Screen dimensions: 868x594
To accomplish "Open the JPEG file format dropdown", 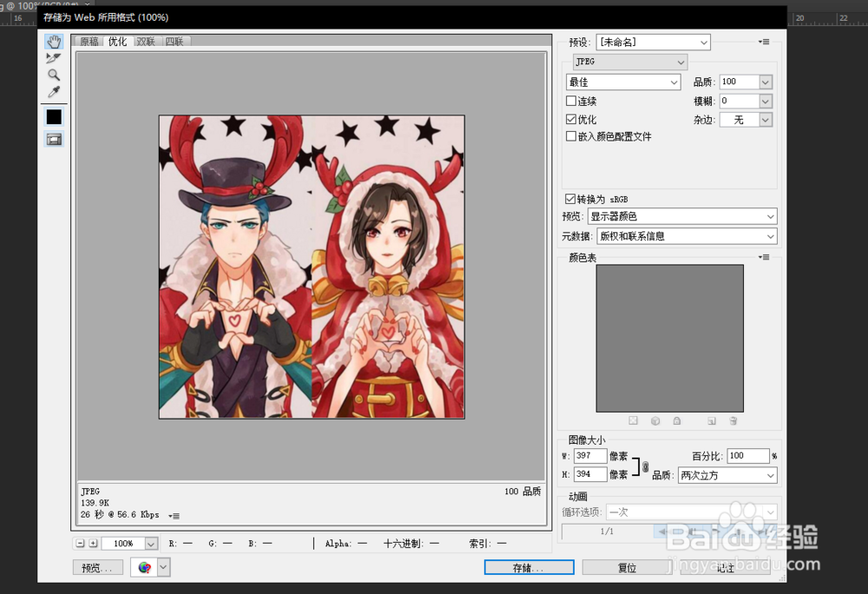I will tap(630, 62).
